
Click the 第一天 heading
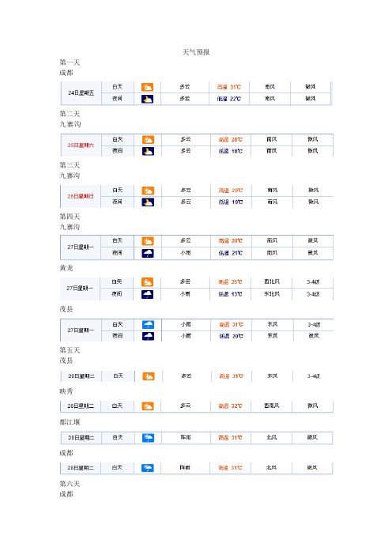[70, 62]
